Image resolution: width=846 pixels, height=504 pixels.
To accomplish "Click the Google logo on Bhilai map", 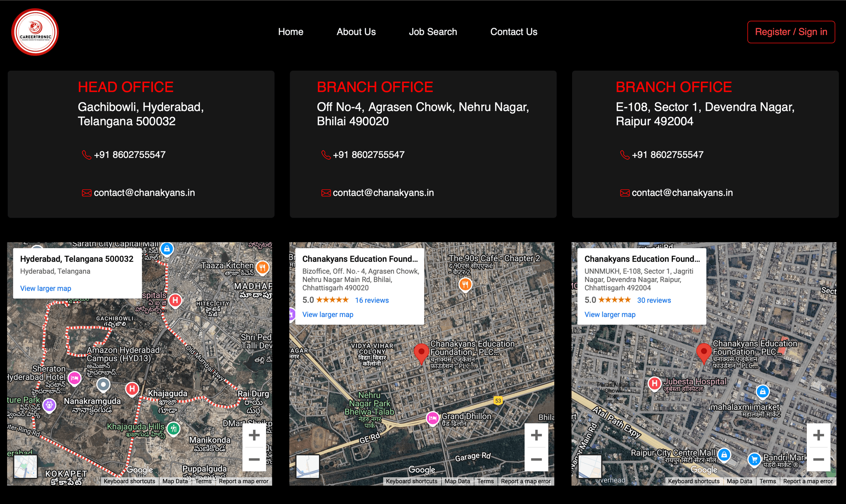I will point(422,470).
